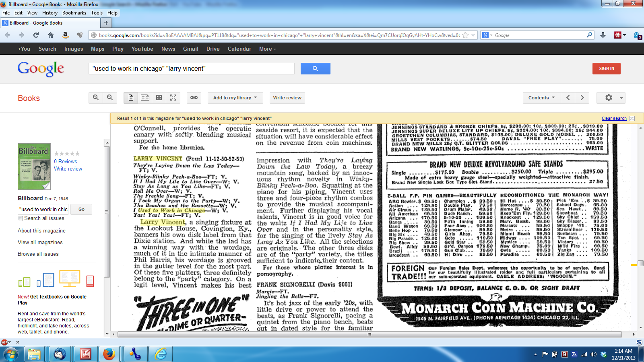
Task: Click the Gmail link in Google bar
Action: pos(191,49)
